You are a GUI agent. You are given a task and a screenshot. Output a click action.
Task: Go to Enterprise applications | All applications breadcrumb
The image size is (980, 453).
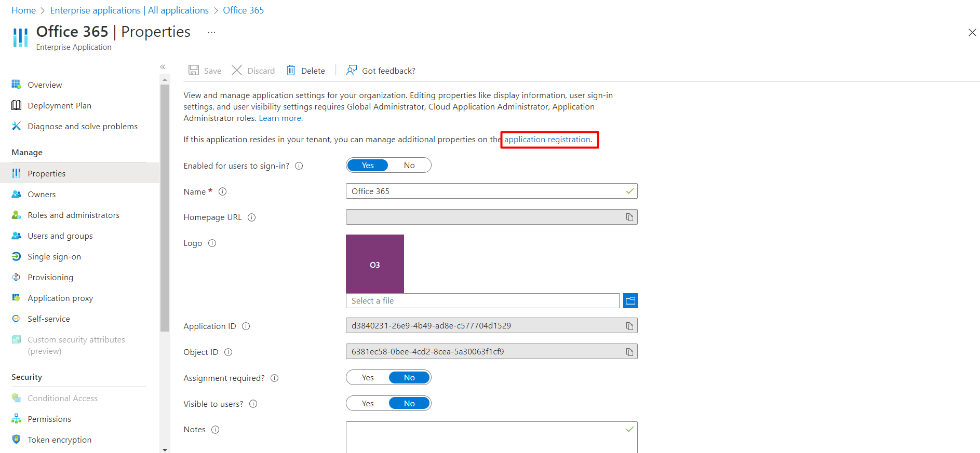pos(129,10)
